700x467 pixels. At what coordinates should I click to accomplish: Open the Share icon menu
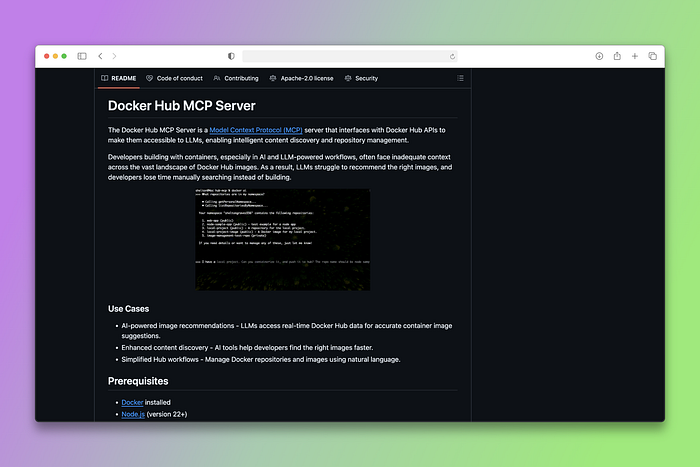(x=617, y=56)
